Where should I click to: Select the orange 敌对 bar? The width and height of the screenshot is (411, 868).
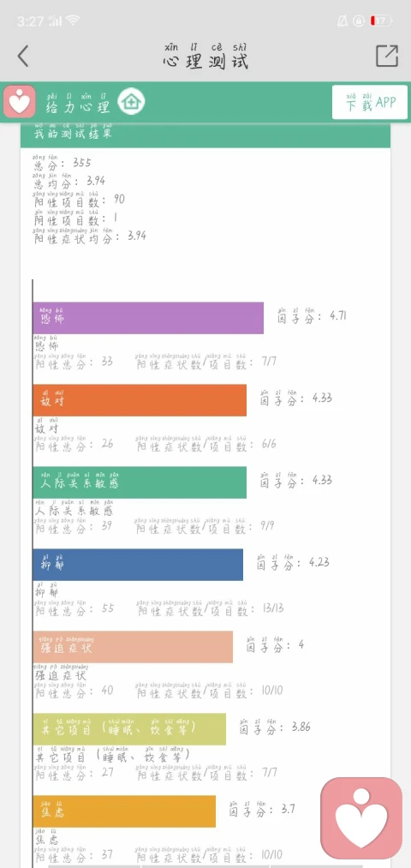click(x=140, y=400)
